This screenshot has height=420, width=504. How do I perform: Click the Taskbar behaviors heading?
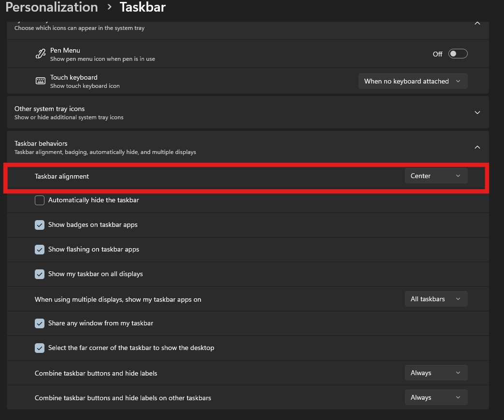tap(41, 143)
